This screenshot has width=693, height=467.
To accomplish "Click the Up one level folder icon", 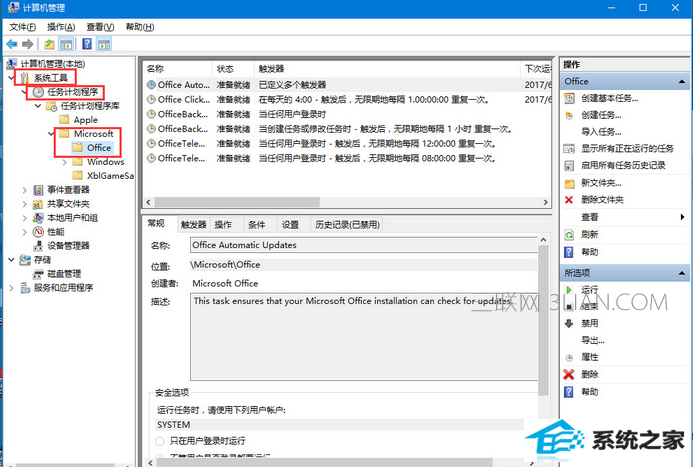I will click(x=50, y=44).
